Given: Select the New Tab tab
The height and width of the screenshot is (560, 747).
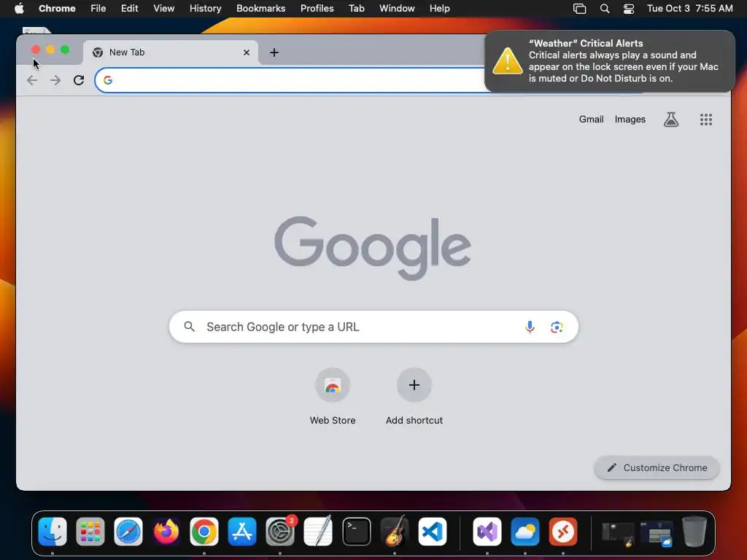Looking at the screenshot, I should [171, 52].
